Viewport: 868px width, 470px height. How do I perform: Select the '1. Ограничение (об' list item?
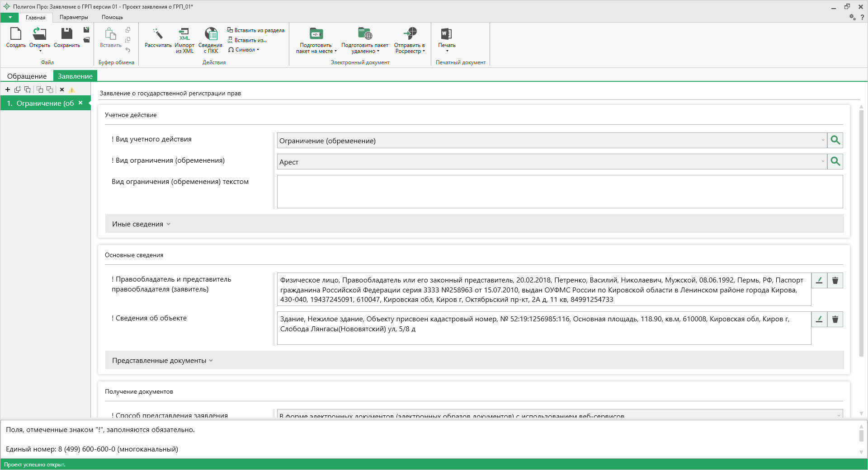[x=45, y=103]
